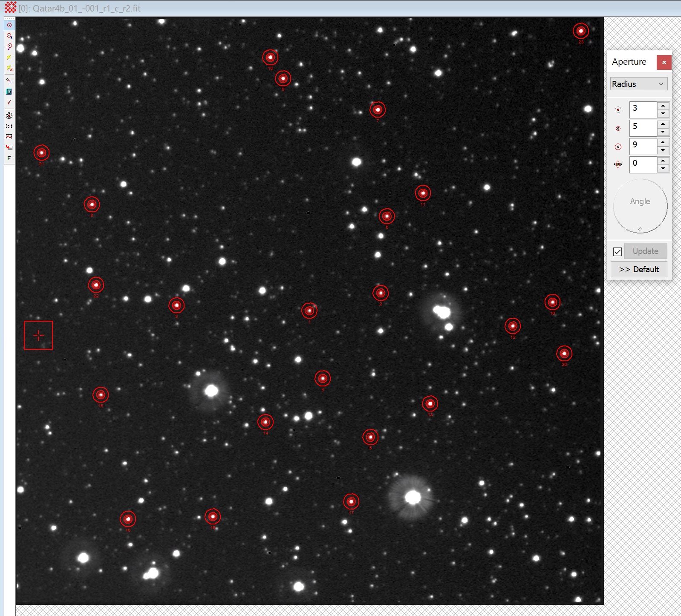Click the blue calculator icon
681x616 pixels.
click(x=9, y=92)
